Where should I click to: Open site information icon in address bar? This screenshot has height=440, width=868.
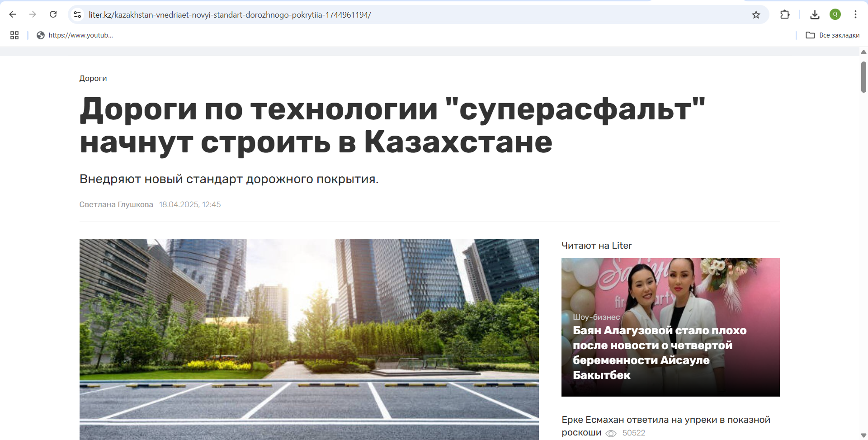tap(78, 14)
